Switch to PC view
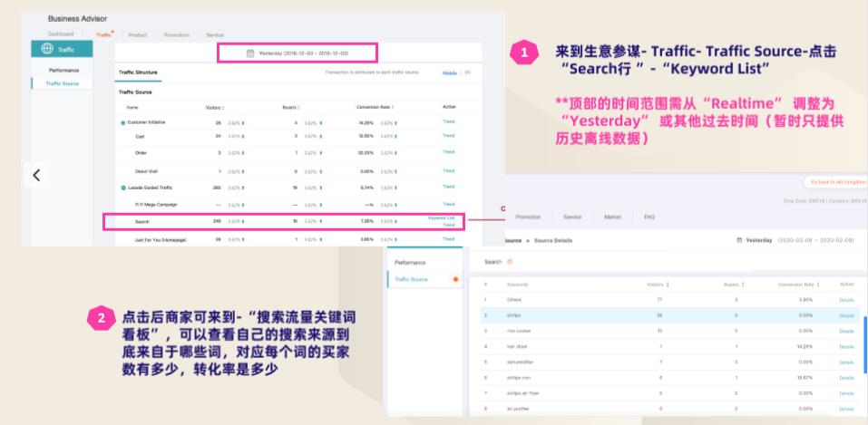The width and height of the screenshot is (868, 425). (468, 72)
